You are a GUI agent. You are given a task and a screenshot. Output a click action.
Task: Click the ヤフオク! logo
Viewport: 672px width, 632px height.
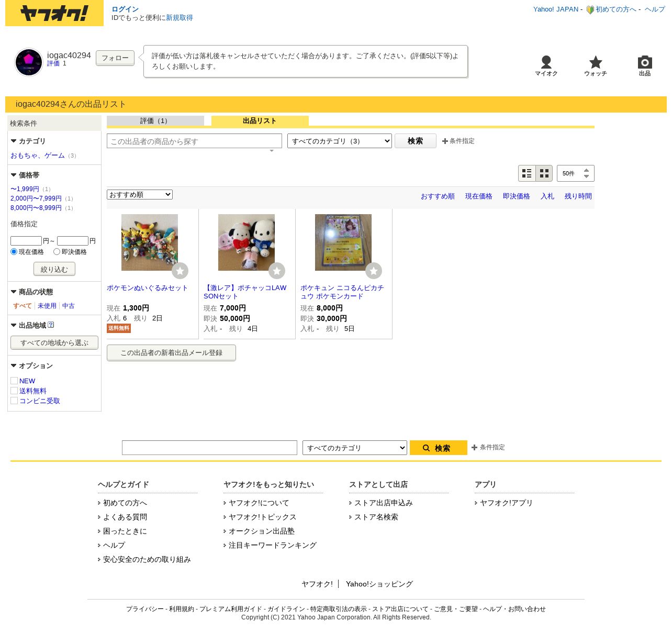[54, 13]
